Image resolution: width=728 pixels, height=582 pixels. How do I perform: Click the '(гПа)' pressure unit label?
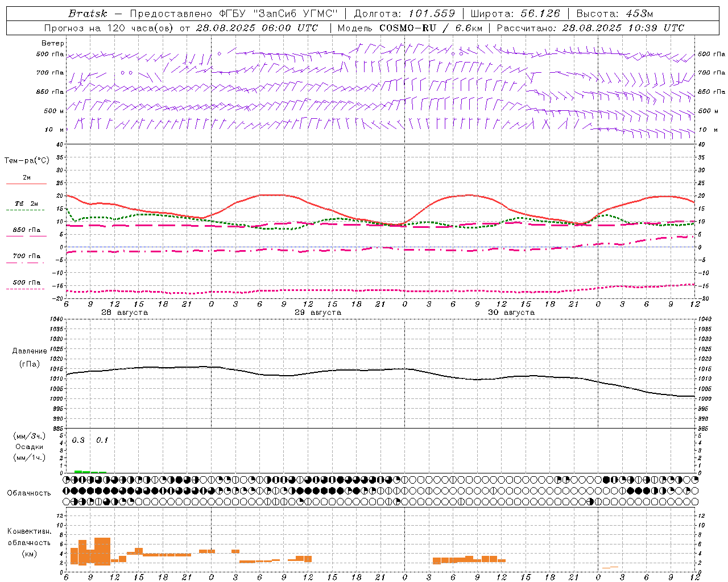tap(30, 364)
